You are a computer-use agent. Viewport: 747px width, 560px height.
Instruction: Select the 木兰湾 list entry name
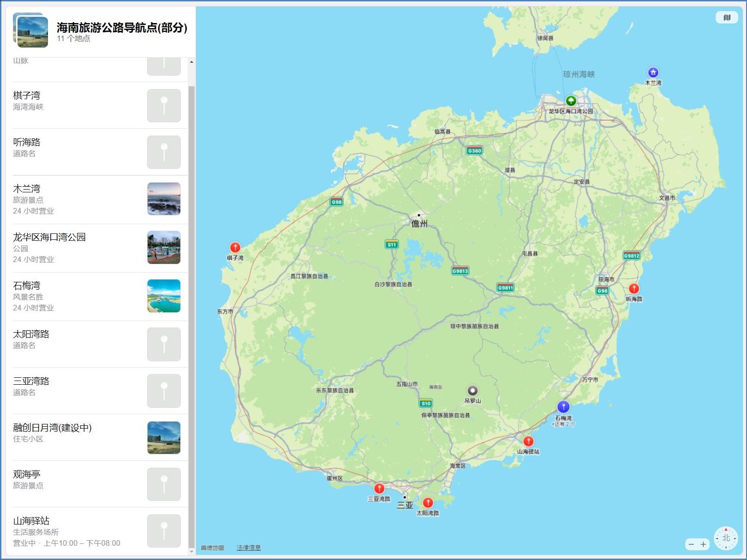27,189
